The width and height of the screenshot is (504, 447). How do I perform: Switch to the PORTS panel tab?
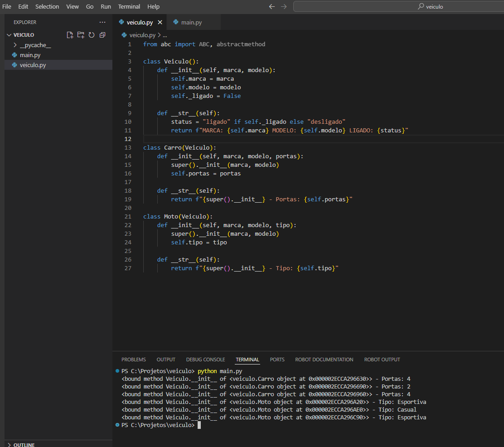(277, 360)
